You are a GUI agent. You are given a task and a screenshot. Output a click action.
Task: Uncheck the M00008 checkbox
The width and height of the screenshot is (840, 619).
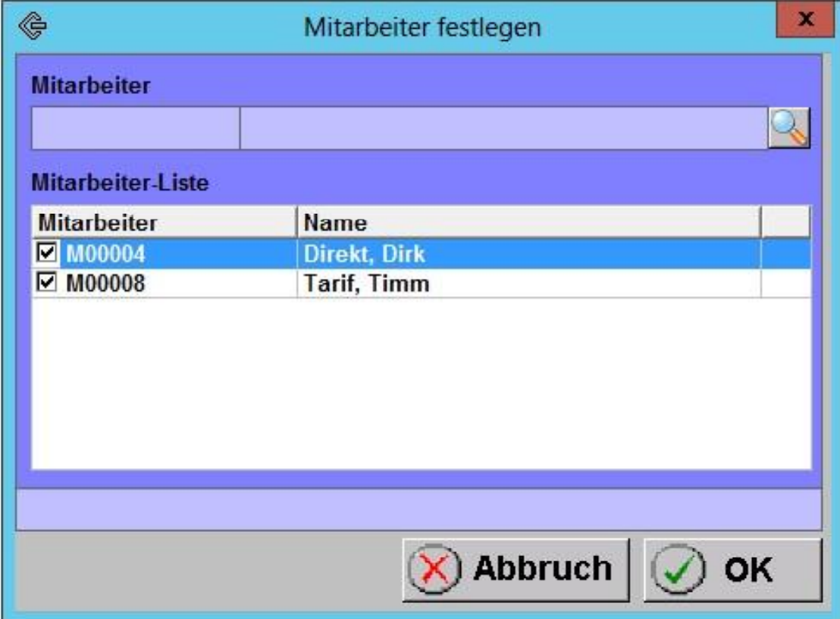point(45,283)
